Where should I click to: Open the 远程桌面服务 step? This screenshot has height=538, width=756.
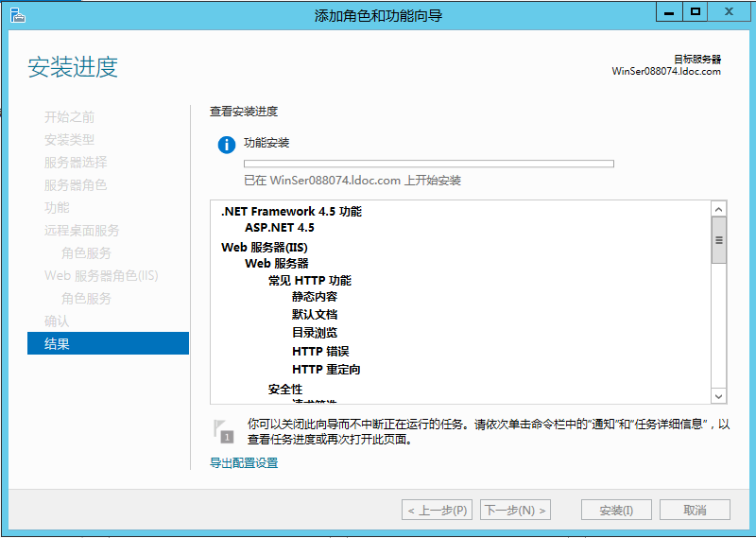coord(82,230)
